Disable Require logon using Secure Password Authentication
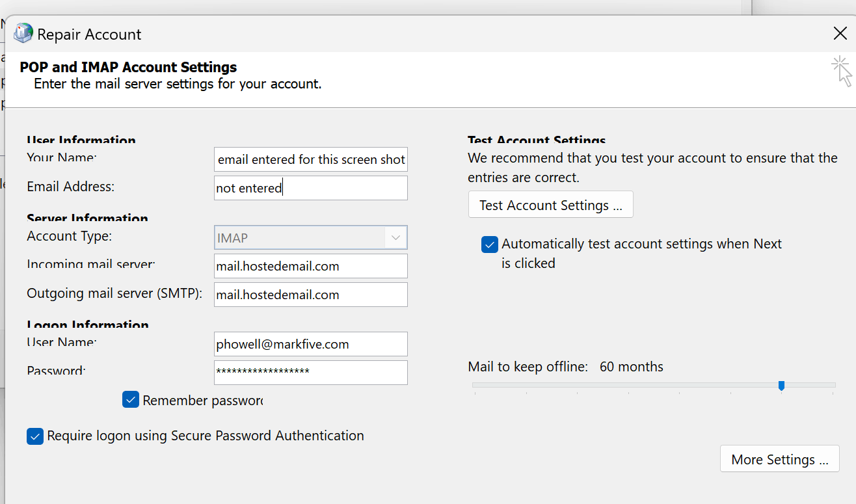This screenshot has width=856, height=504. pos(35,436)
